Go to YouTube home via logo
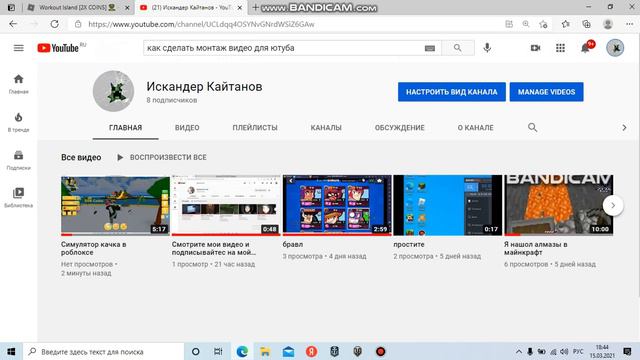The width and height of the screenshot is (640, 360). pyautogui.click(x=58, y=48)
